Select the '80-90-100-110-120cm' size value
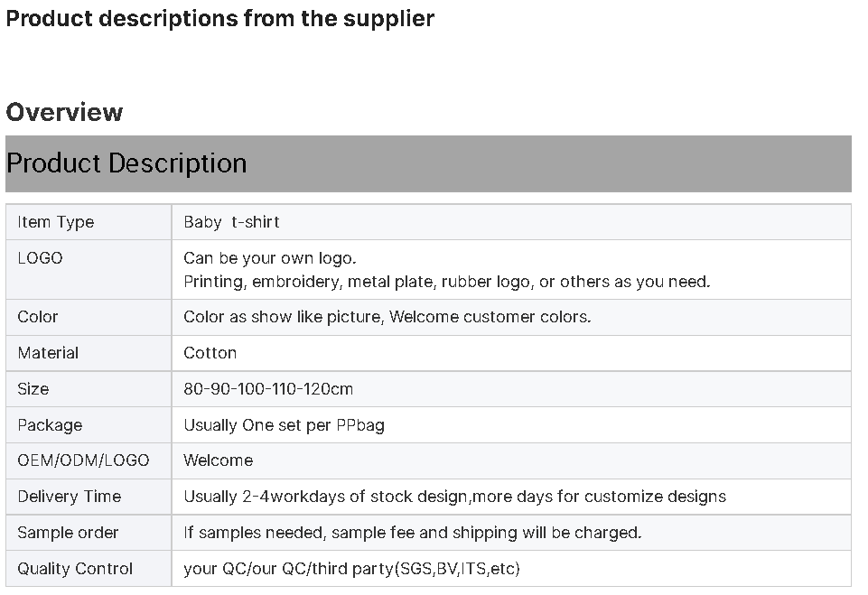 [x=268, y=389]
